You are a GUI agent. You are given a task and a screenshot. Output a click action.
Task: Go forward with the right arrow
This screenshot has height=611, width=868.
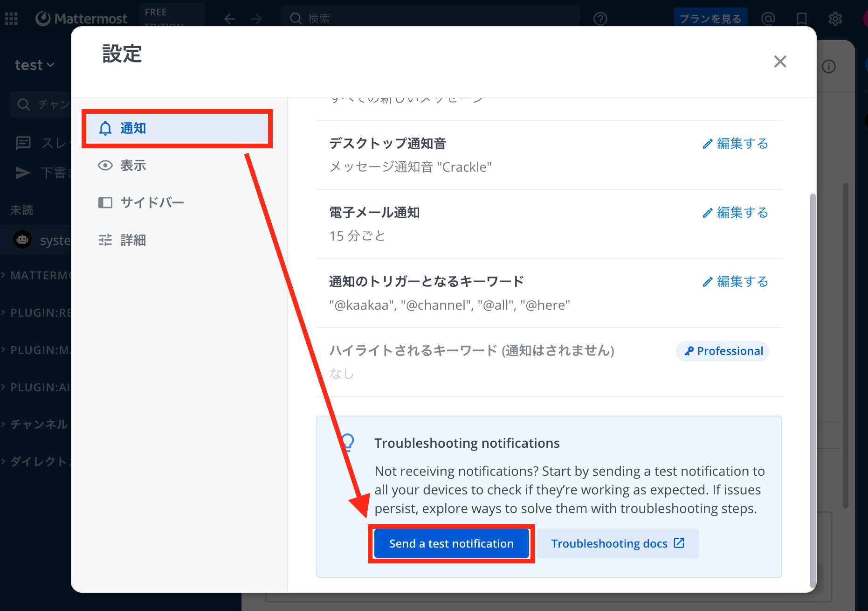pyautogui.click(x=256, y=19)
